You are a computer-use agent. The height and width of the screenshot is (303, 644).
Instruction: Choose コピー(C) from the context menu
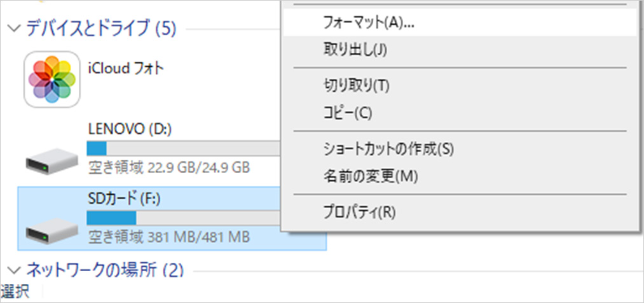347,113
